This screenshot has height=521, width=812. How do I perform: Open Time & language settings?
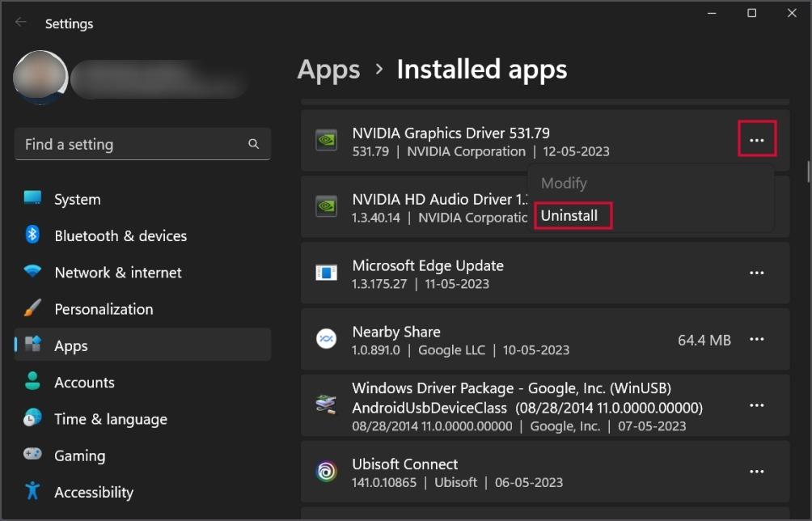tap(142, 419)
